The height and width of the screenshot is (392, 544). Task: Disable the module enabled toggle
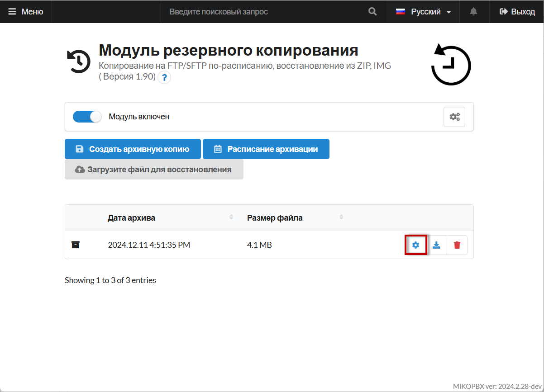click(87, 117)
